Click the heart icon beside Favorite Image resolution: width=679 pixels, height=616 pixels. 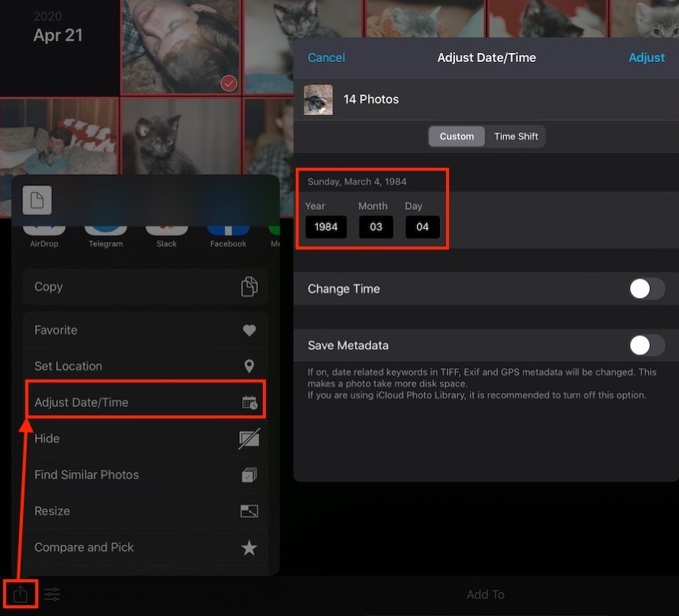click(x=249, y=330)
